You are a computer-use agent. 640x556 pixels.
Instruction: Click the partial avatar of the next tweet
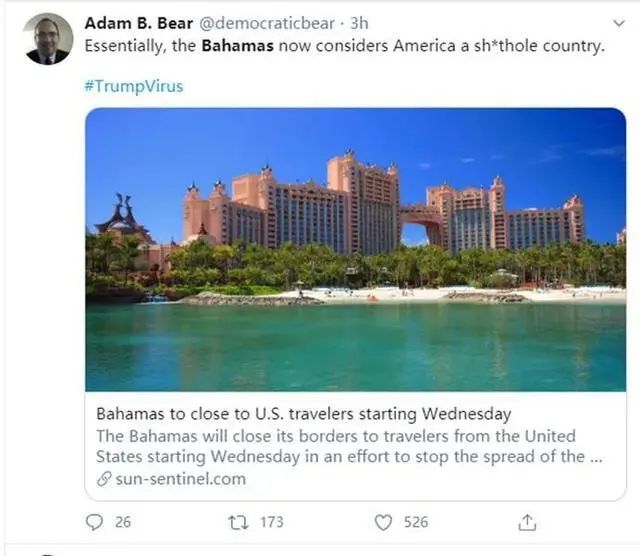click(x=48, y=552)
